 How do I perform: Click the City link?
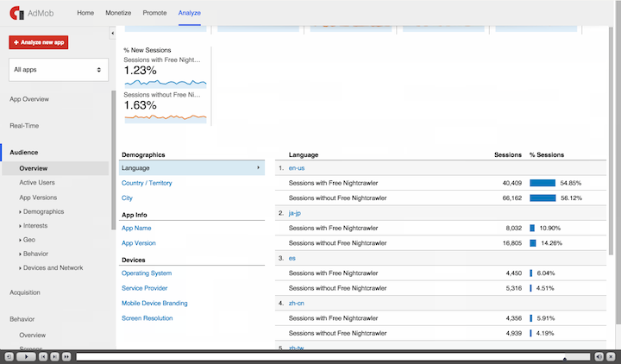click(x=127, y=198)
